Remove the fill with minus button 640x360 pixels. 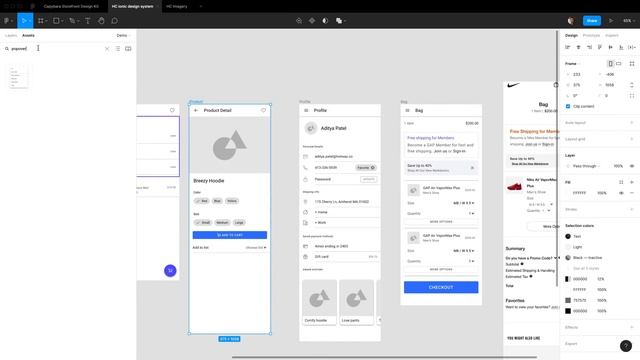pyautogui.click(x=632, y=193)
